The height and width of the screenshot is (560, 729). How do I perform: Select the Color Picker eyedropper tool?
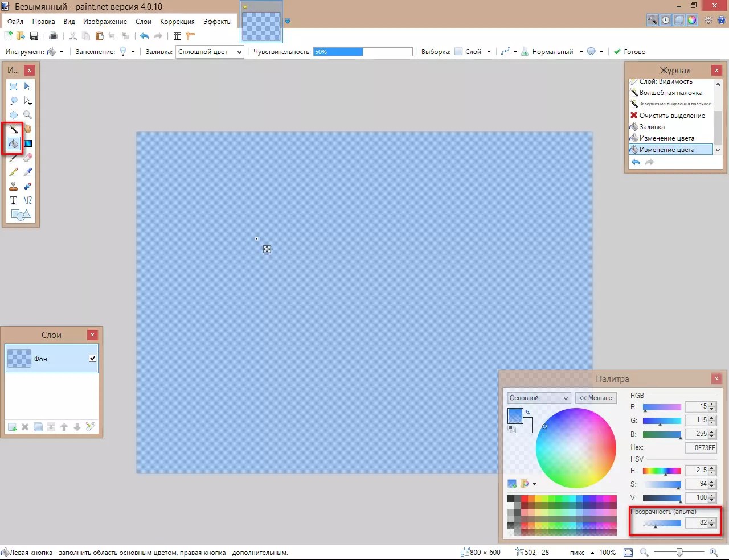[x=28, y=172]
